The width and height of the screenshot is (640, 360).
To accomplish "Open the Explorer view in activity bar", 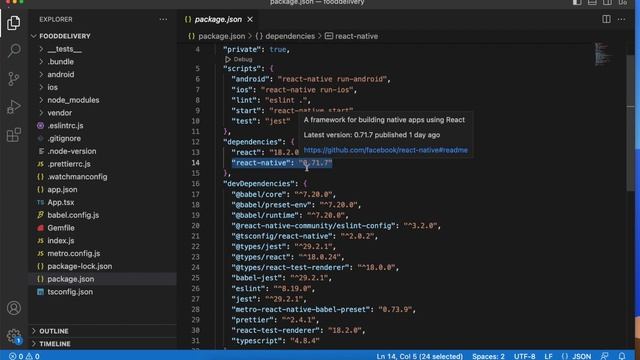I will (13, 23).
